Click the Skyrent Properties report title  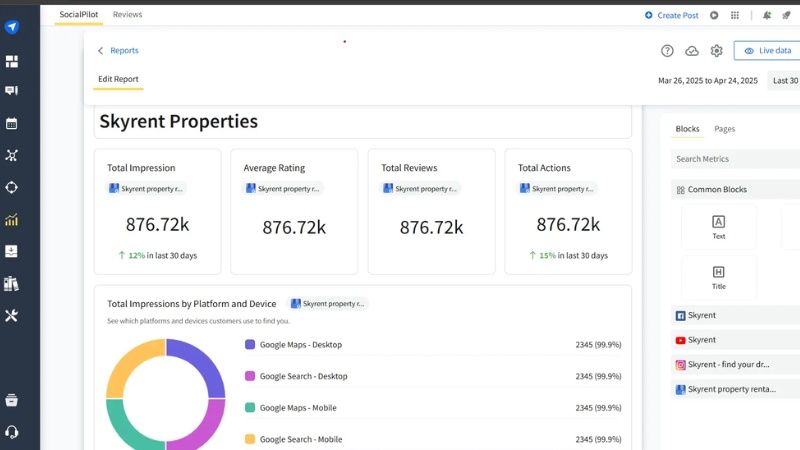[179, 121]
